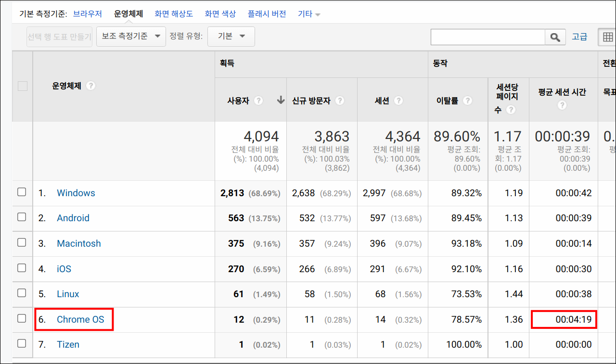Click the search magnifier icon
This screenshot has height=364, width=616.
(x=555, y=37)
